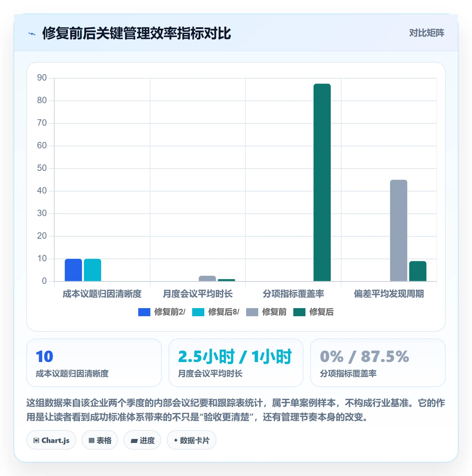The image size is (472, 476).
Task: Click the lightning icon beside the title
Action: (32, 34)
